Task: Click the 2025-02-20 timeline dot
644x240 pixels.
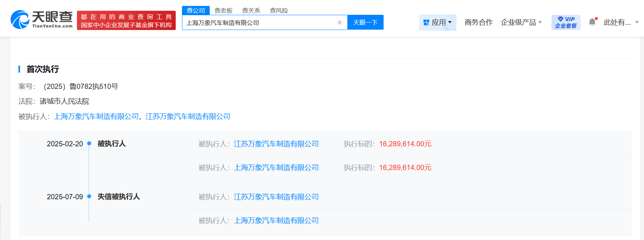Action: tap(89, 143)
